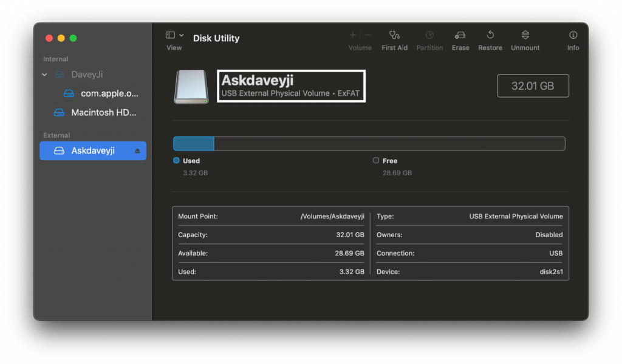The height and width of the screenshot is (364, 622).
Task: Click the Used 3.32 GB table value
Action: [x=352, y=272]
